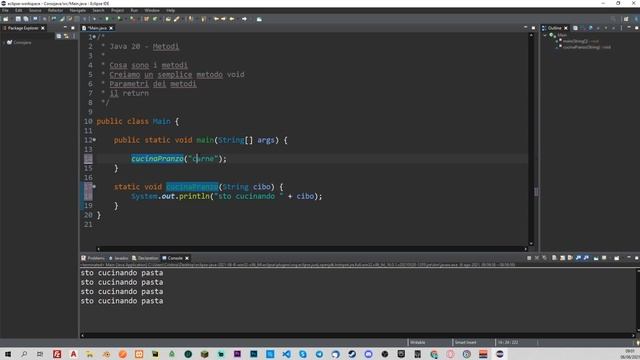Screen dimensions: 640x360
Task: Switch to the Problems tab
Action: (x=93, y=258)
